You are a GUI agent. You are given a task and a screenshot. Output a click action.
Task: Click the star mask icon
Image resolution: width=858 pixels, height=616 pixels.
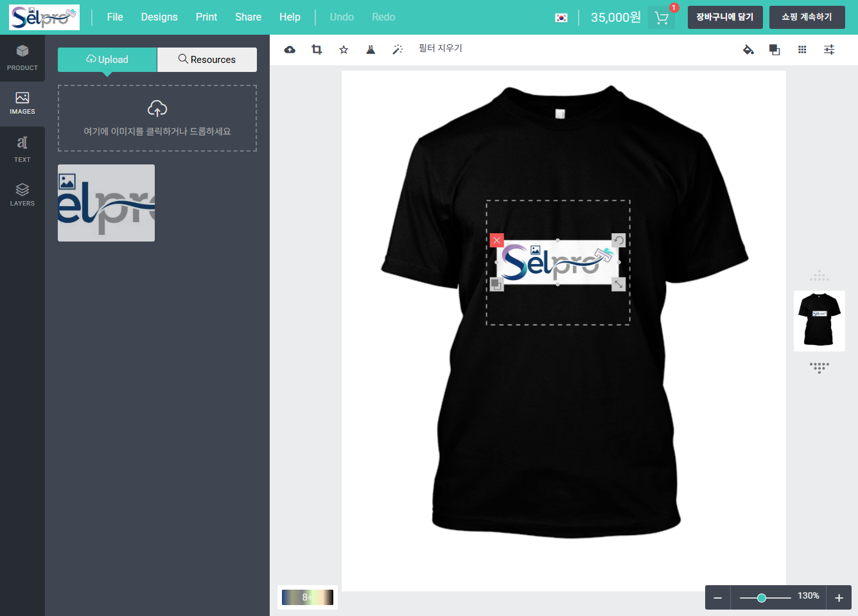tap(344, 49)
